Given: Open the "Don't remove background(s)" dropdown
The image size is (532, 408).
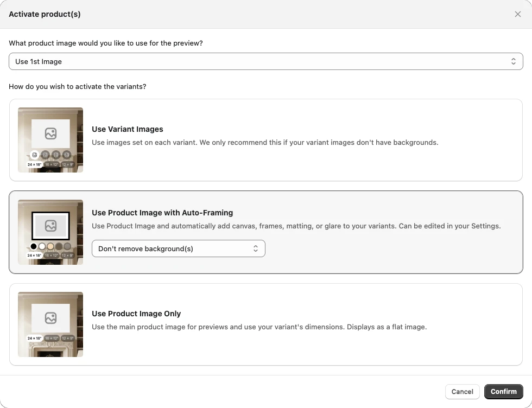Looking at the screenshot, I should 179,248.
